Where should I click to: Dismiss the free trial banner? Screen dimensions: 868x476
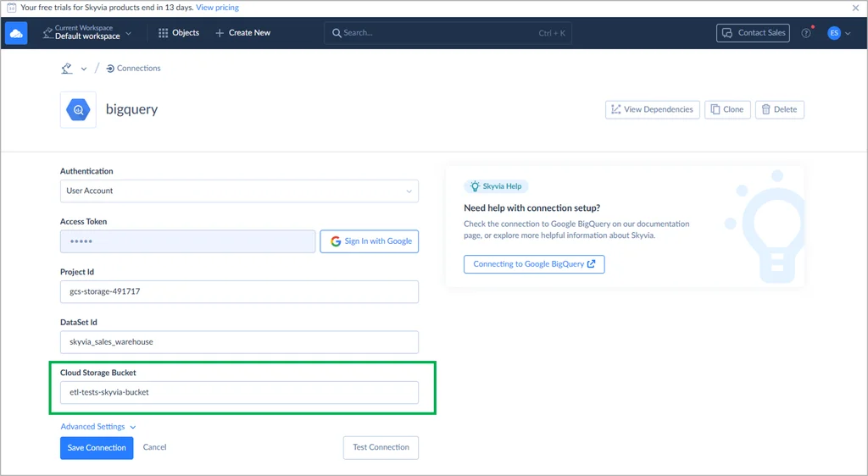(855, 8)
